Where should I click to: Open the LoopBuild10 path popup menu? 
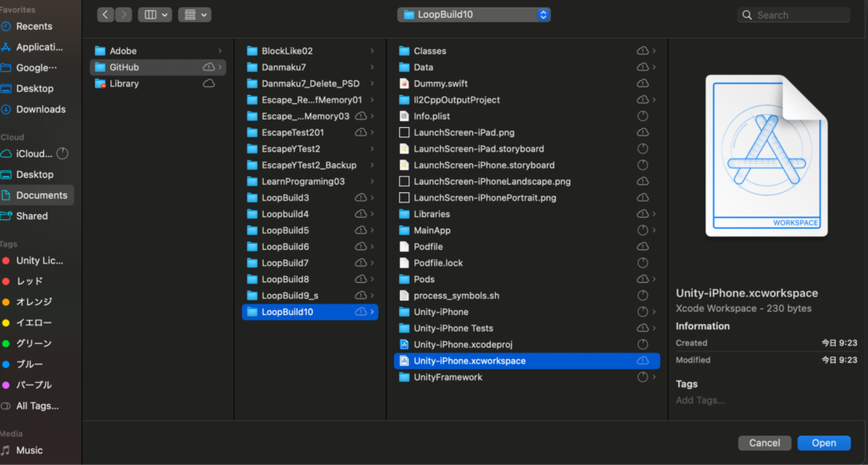point(474,14)
